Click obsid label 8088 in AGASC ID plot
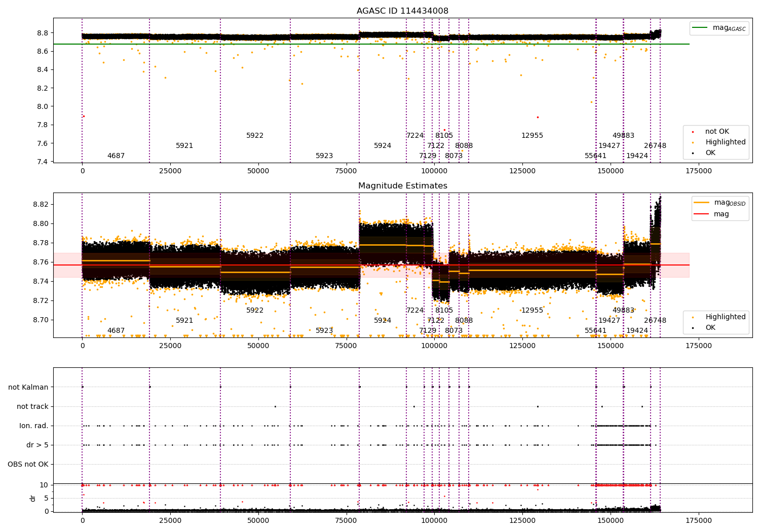Screen dimensions: 760x532 (464, 146)
